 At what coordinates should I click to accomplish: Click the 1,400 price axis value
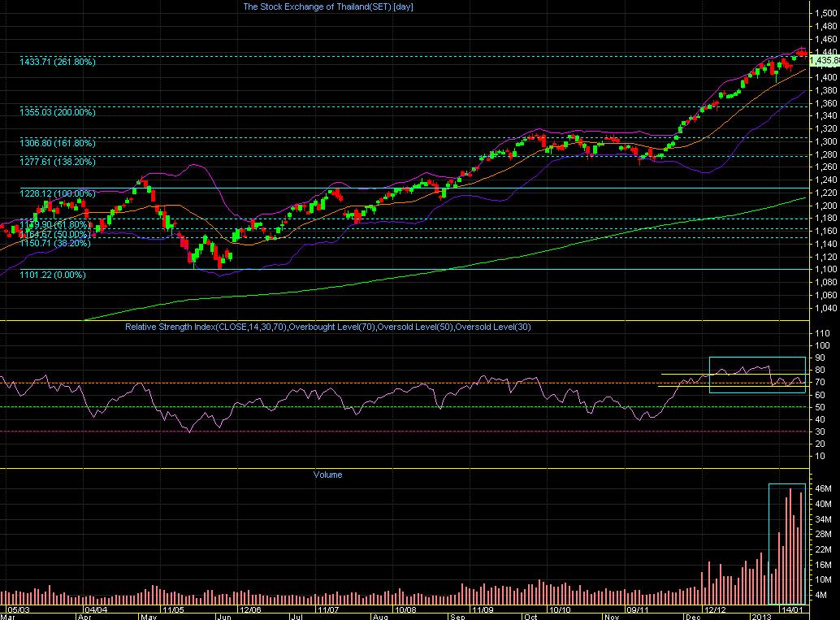[825, 78]
